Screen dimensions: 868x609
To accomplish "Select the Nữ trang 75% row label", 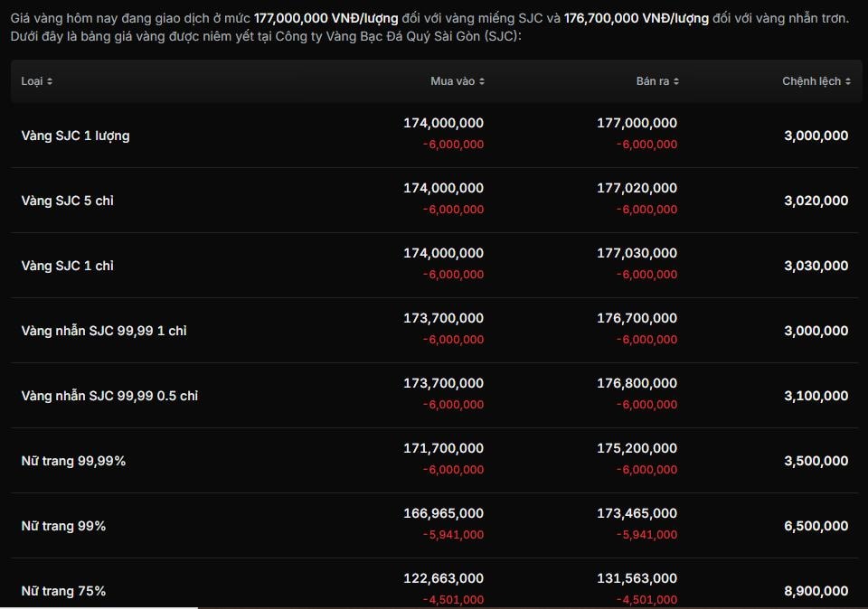I will (x=63, y=591).
